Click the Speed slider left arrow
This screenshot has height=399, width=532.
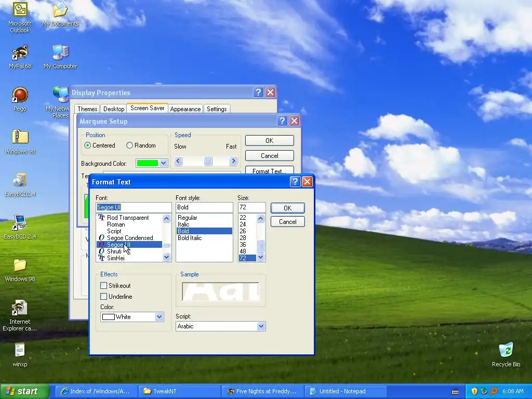coord(179,161)
